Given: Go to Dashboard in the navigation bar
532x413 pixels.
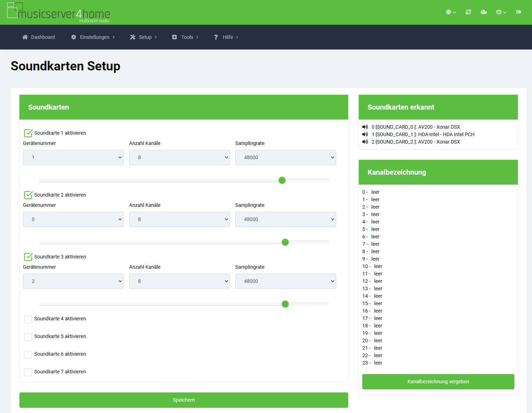Looking at the screenshot, I should tap(39, 37).
